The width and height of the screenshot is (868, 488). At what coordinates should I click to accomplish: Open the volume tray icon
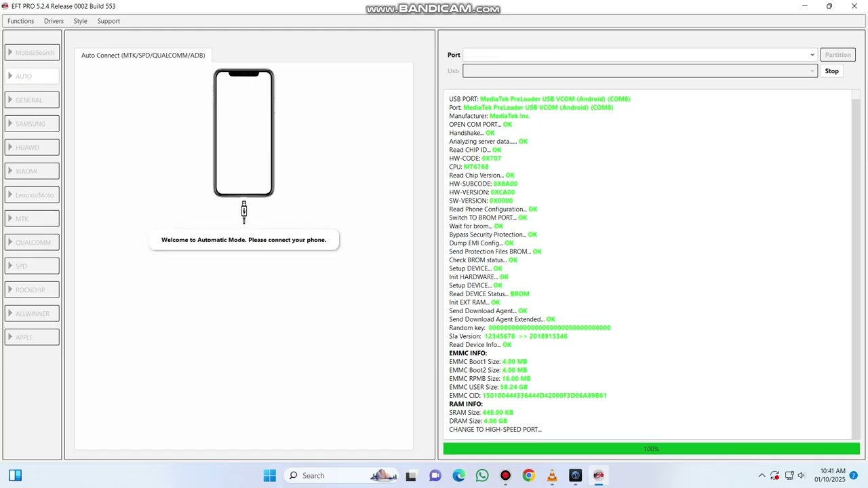pyautogui.click(x=802, y=476)
